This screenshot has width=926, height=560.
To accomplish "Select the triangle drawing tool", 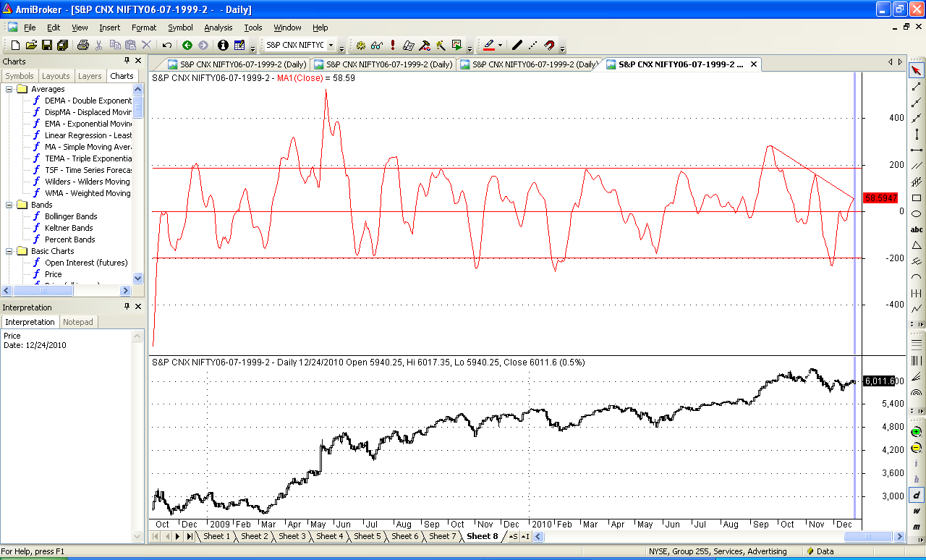I will (917, 245).
